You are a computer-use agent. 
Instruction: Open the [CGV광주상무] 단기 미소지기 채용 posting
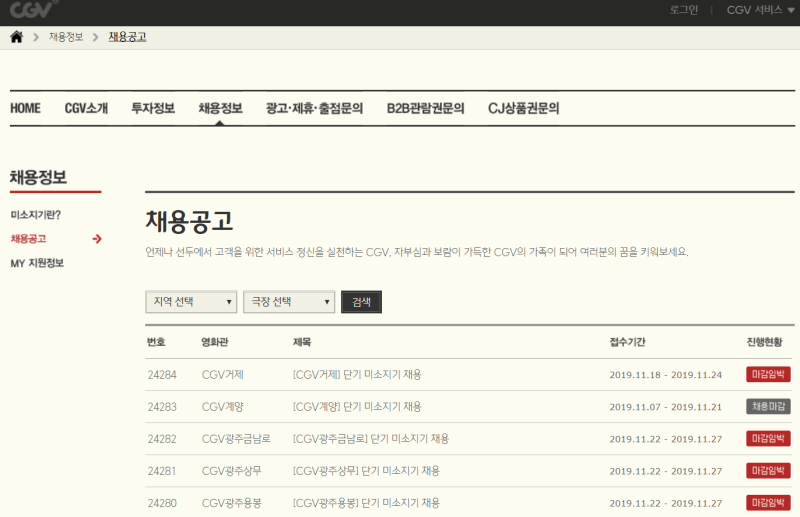click(x=366, y=471)
